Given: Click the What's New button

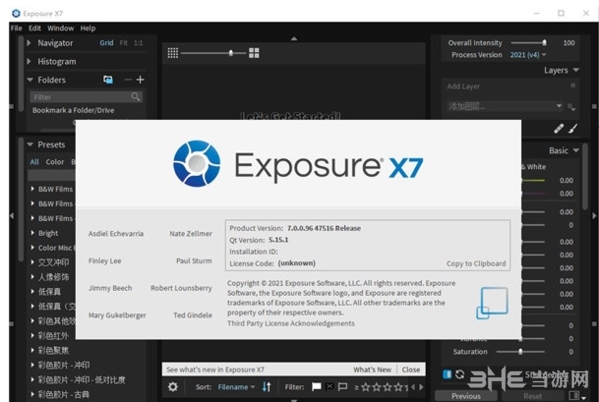Looking at the screenshot, I should [x=372, y=370].
